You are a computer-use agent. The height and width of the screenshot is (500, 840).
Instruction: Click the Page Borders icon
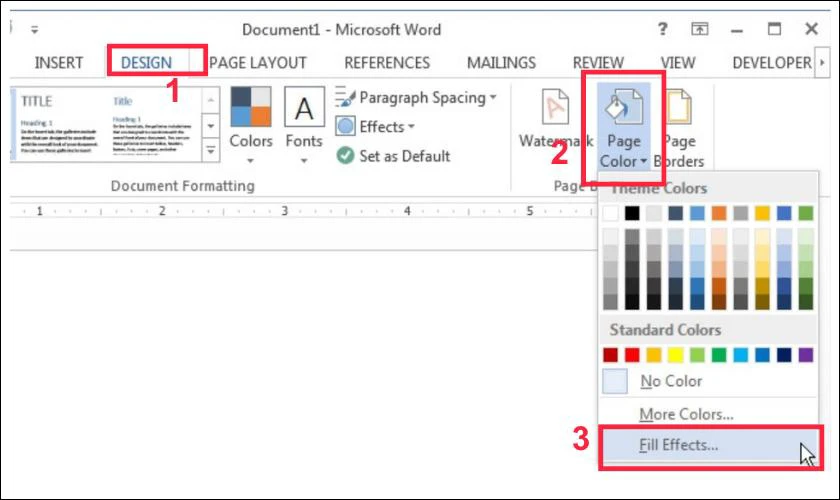coord(679,107)
